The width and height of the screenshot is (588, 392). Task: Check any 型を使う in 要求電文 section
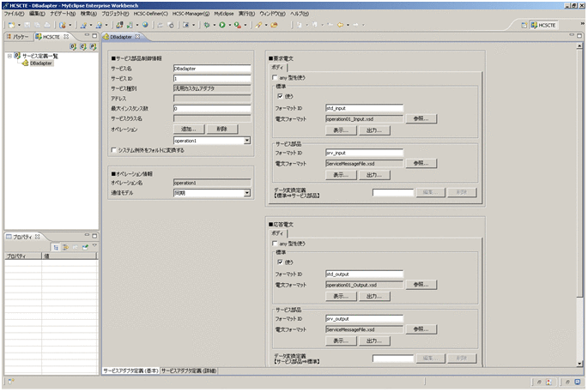(274, 77)
